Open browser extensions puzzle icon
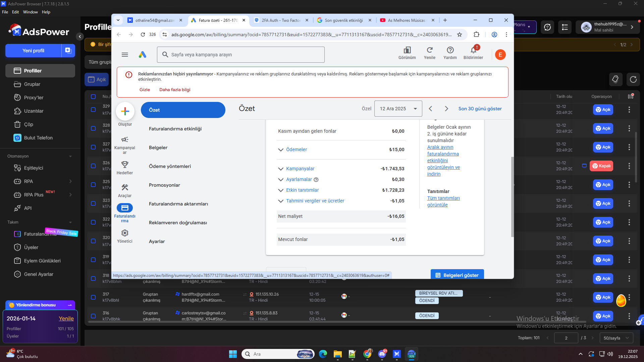Screen dimensions: 644x362 [476, 35]
